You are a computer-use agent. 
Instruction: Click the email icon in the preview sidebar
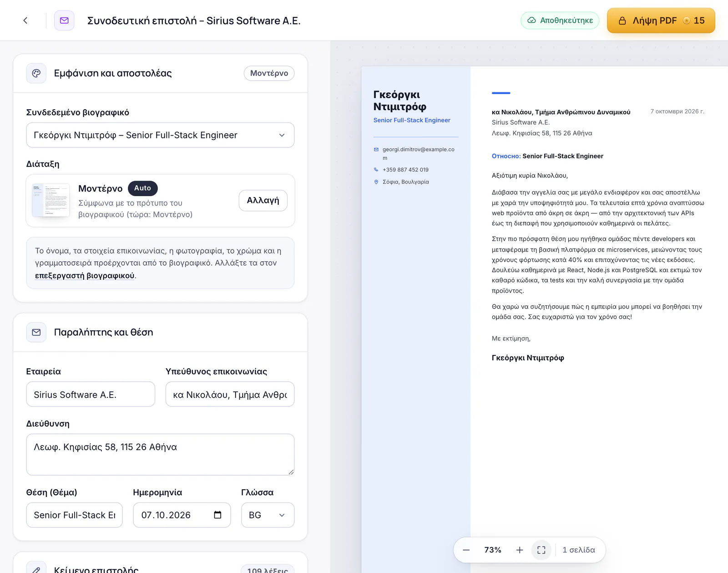tap(376, 149)
